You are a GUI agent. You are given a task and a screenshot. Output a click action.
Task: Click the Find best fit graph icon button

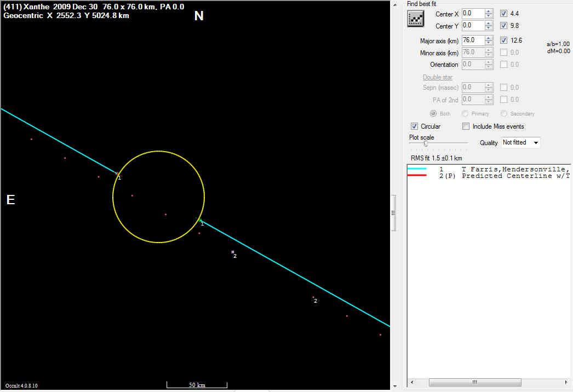(x=415, y=19)
